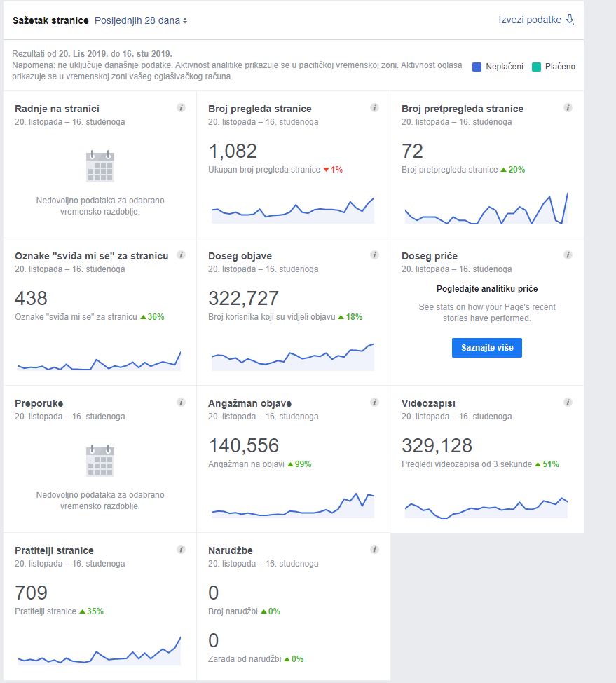Viewport: 616px width, 683px height.
Task: Click the page likes line chart
Action: click(100, 361)
